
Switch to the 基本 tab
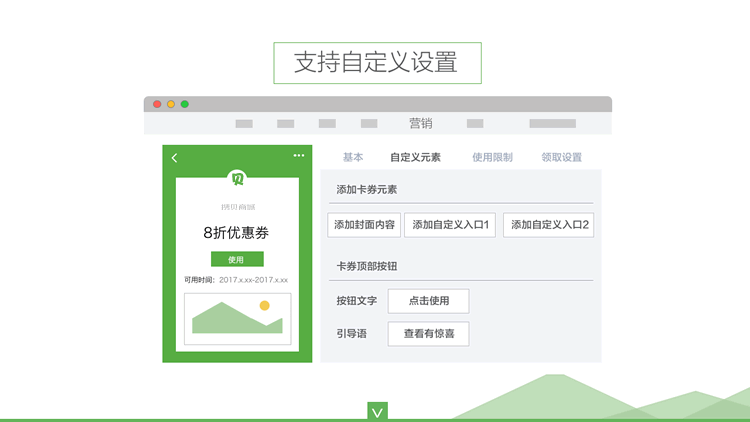(353, 157)
